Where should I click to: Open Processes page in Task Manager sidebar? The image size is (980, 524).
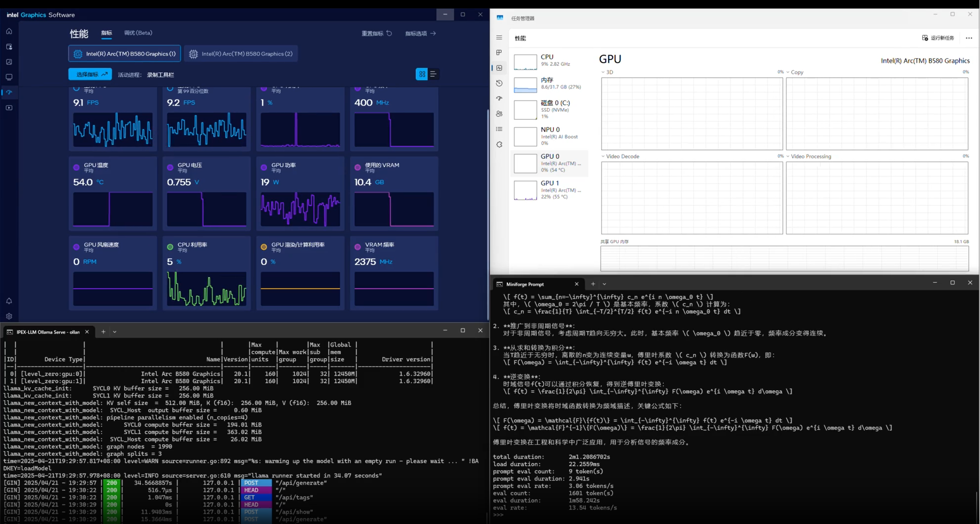click(x=499, y=53)
